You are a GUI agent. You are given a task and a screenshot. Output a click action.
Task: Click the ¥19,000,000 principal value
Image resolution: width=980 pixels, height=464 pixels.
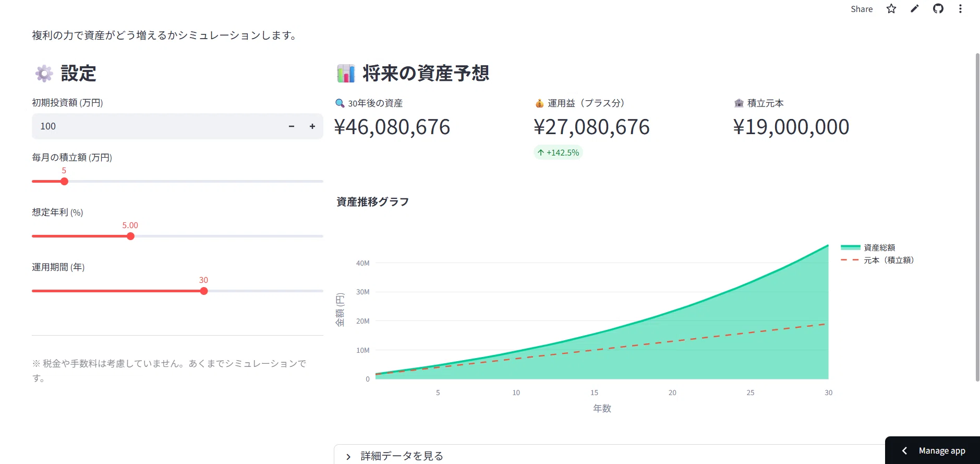click(791, 127)
